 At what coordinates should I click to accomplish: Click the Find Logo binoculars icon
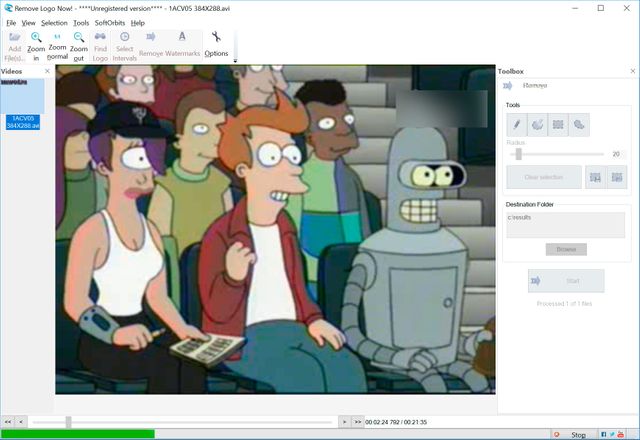pos(101,45)
